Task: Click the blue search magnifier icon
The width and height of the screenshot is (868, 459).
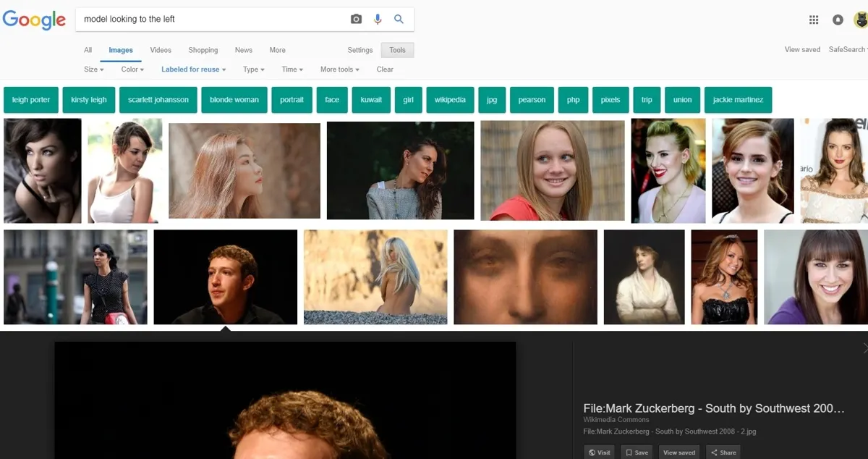Action: click(x=399, y=20)
